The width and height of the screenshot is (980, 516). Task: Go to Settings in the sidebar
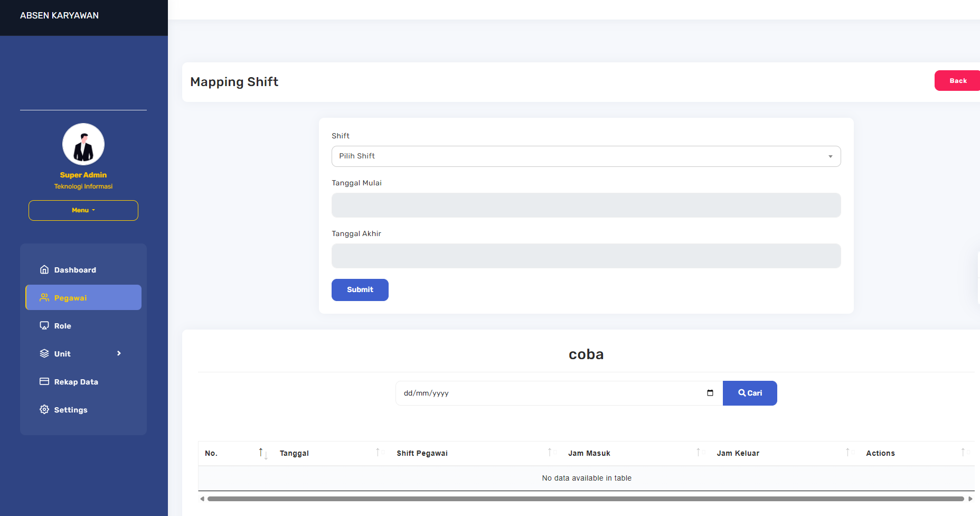click(x=71, y=410)
